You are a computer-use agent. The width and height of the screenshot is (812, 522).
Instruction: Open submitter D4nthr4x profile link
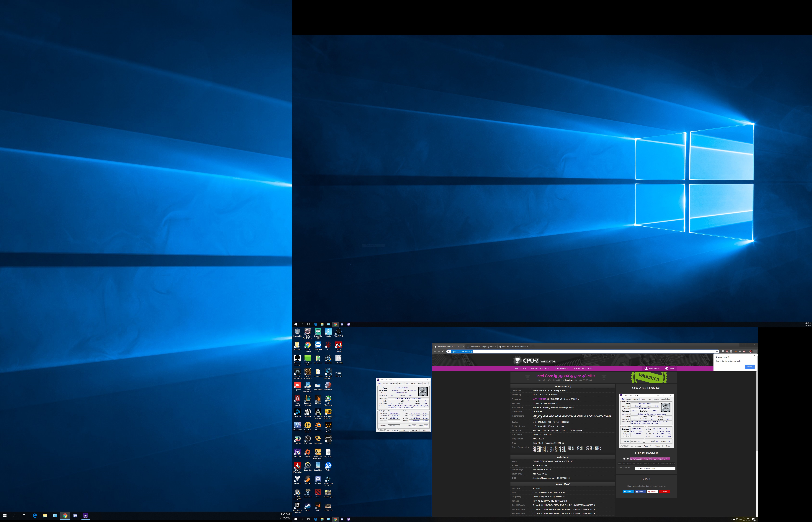tap(569, 380)
